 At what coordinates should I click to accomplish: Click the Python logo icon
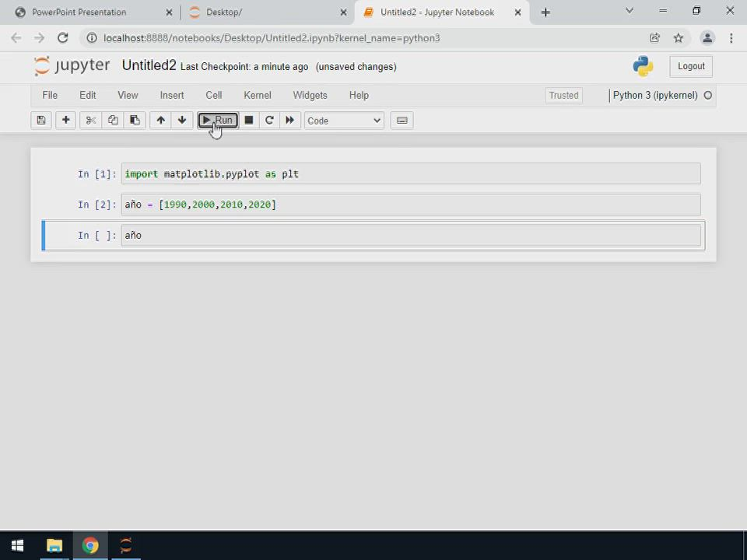[x=643, y=66]
